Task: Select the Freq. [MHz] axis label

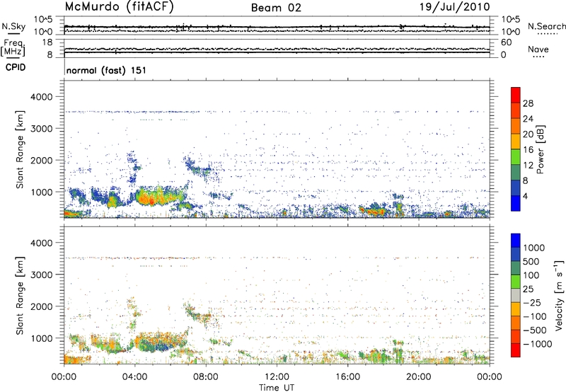Action: tap(13, 47)
